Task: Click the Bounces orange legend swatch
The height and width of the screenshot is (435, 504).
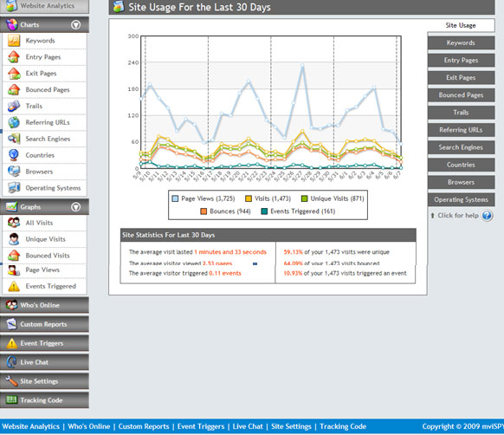Action: (204, 211)
